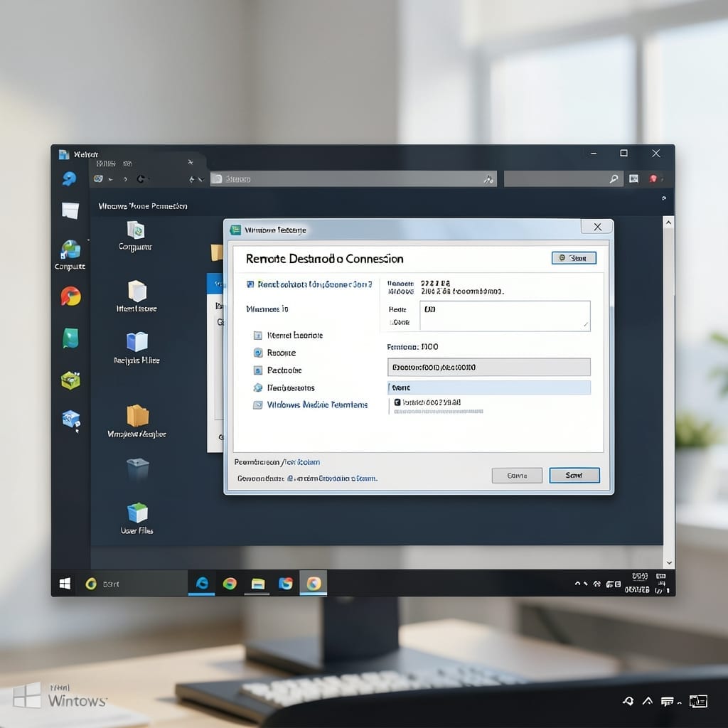Open the globe Computer icon in sidebar
728x728 pixels.
tap(70, 250)
